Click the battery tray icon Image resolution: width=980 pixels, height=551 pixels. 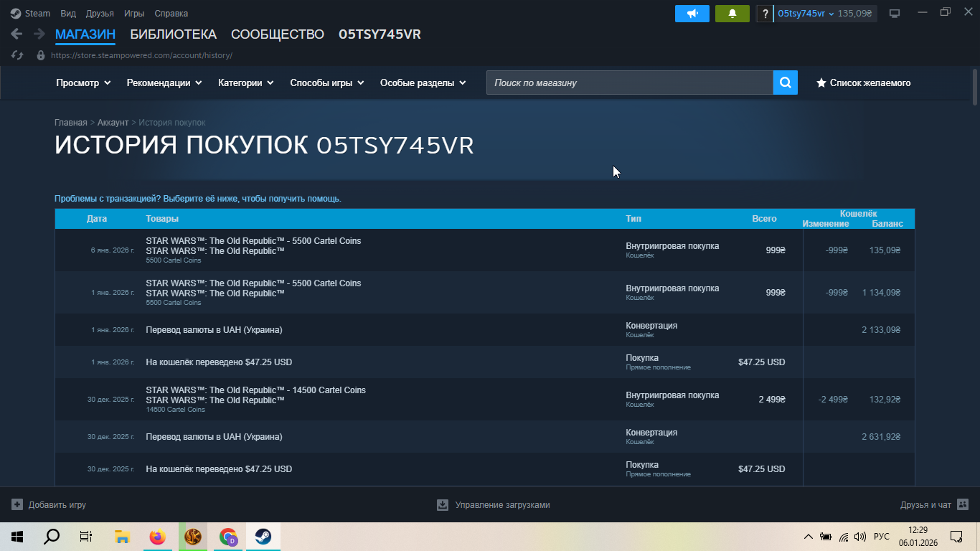pos(826,537)
